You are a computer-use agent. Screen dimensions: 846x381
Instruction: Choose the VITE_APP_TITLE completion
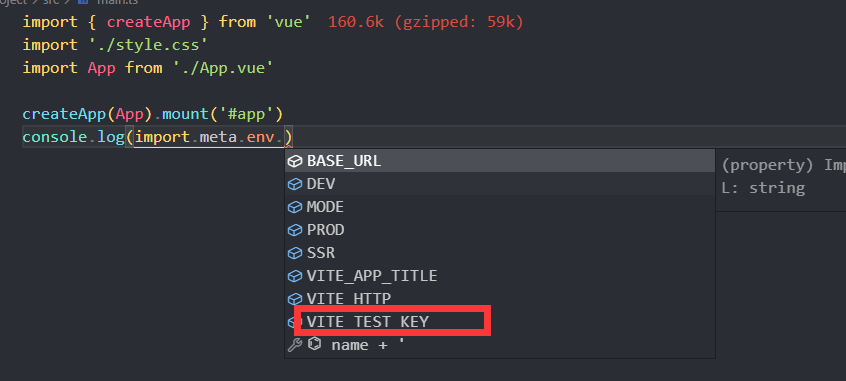pyautogui.click(x=500, y=276)
